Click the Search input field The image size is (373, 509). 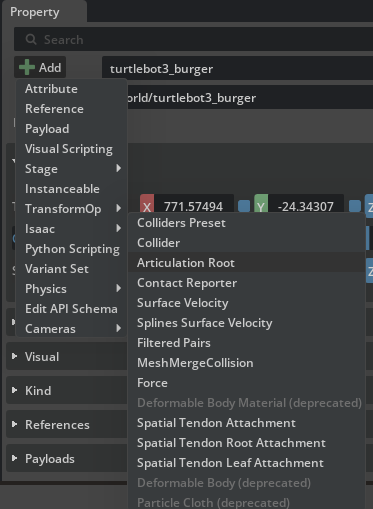193,40
